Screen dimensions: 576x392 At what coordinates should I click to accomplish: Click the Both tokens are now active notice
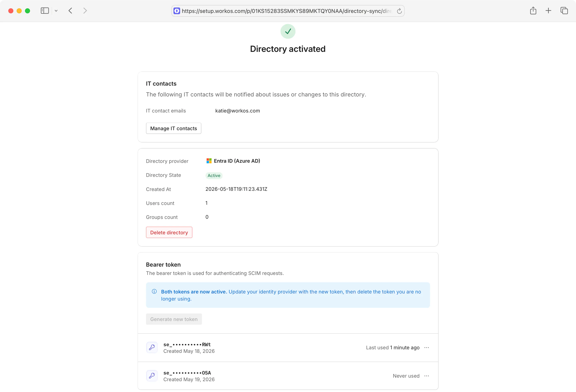[x=288, y=295]
